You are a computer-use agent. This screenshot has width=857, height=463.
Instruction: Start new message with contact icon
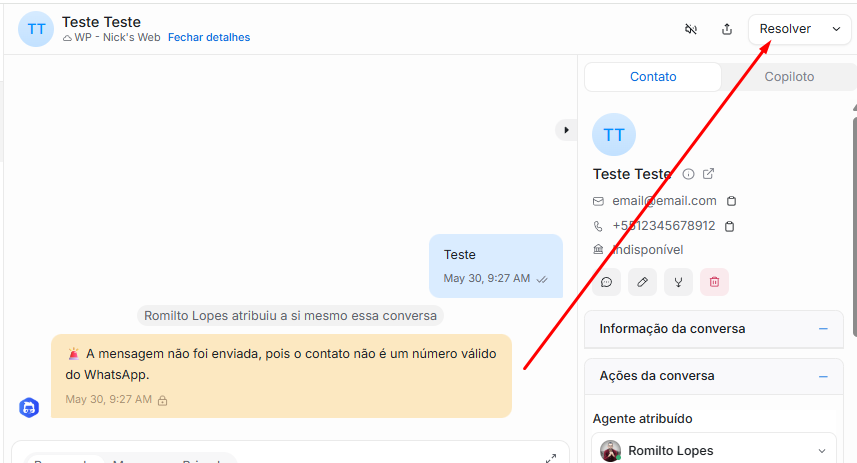pyautogui.click(x=606, y=282)
